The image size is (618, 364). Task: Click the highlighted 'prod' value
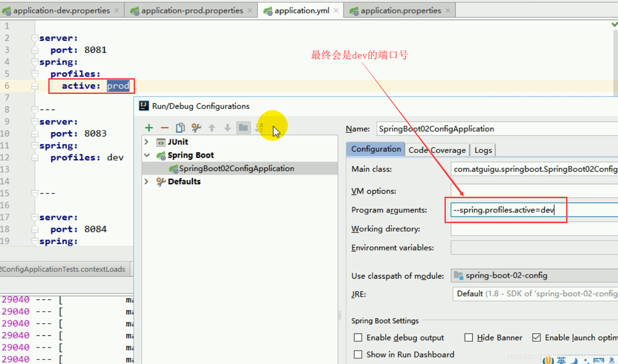(x=118, y=86)
